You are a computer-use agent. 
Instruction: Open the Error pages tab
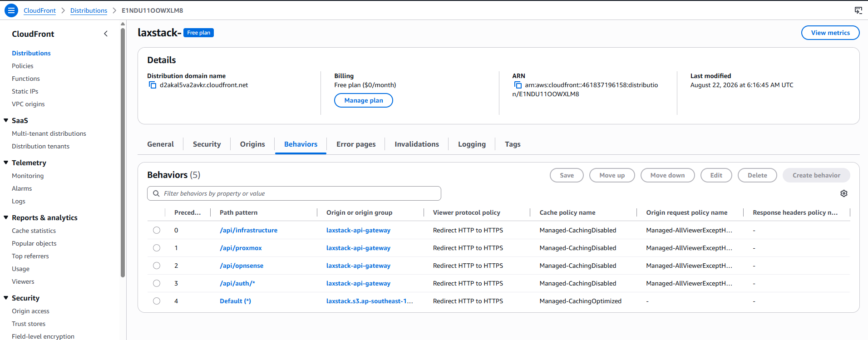coord(356,144)
